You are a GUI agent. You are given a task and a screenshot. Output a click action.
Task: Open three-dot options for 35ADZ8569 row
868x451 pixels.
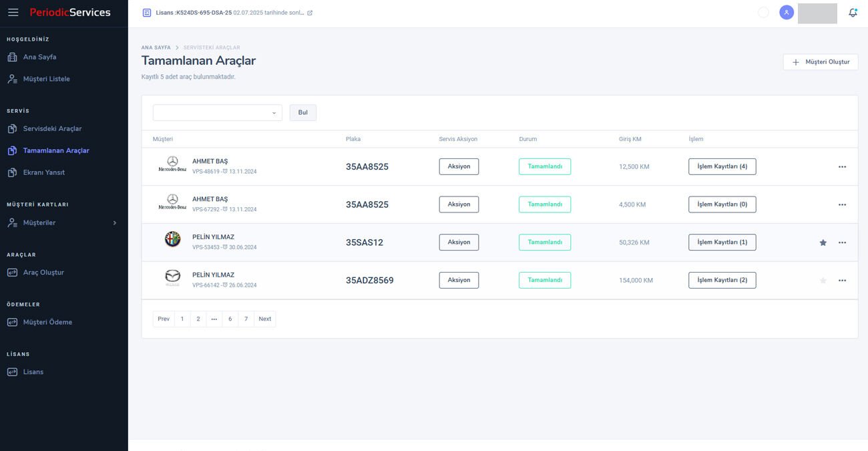click(x=842, y=281)
